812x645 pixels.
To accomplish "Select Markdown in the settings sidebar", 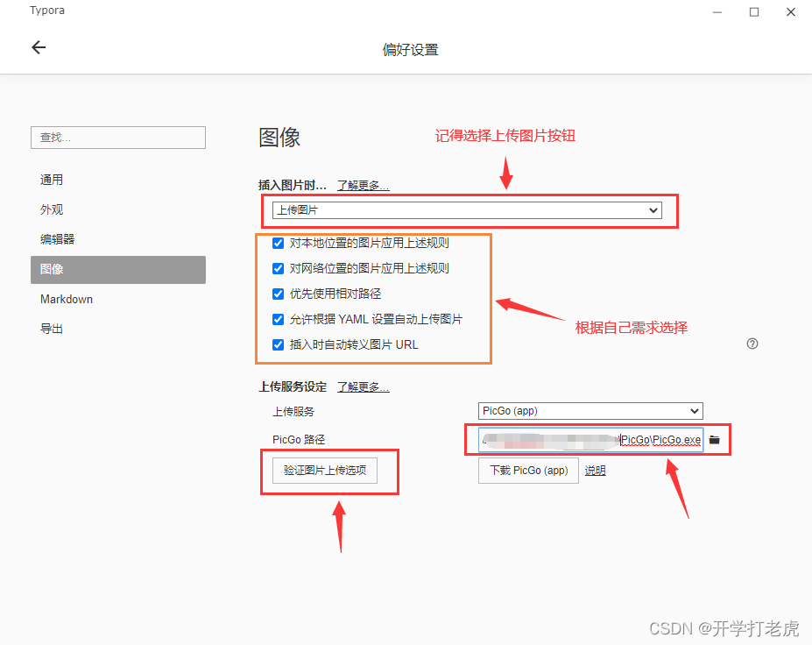I will 118,300.
